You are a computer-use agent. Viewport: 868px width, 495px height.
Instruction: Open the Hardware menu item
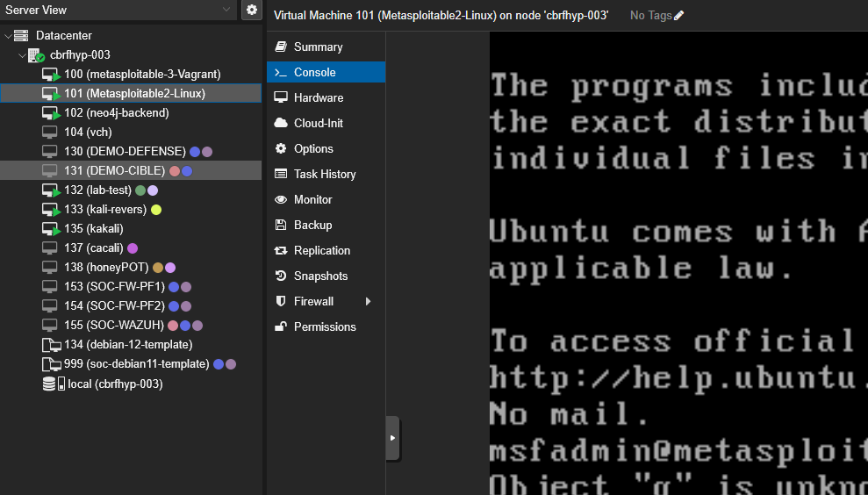click(x=318, y=98)
